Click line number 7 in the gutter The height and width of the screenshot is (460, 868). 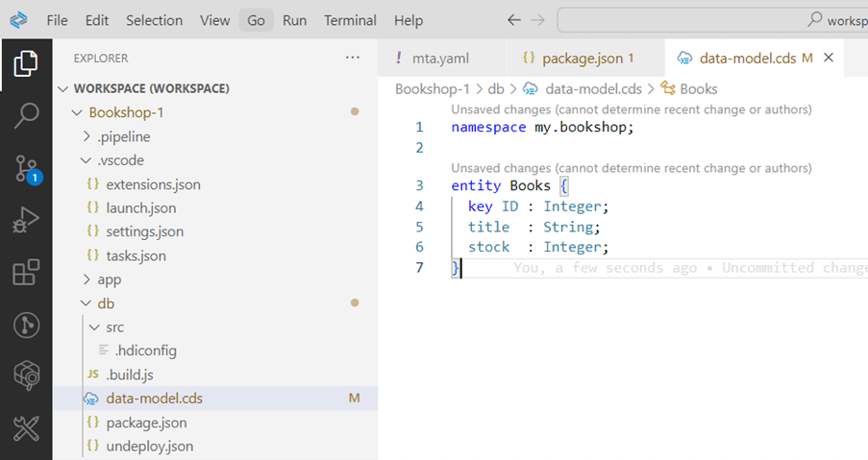pyautogui.click(x=420, y=268)
